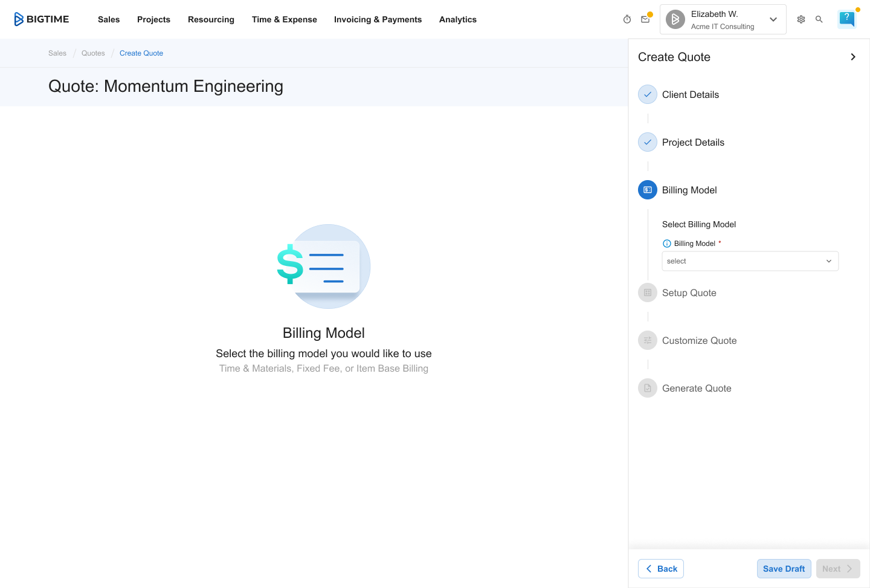
Task: Open the Sales menu
Action: [109, 19]
